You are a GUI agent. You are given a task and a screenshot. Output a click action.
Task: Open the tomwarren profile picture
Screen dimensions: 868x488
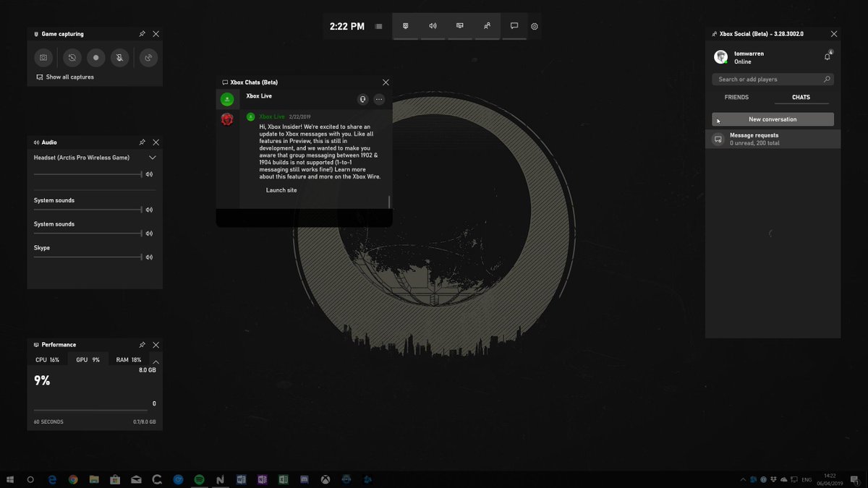(720, 57)
